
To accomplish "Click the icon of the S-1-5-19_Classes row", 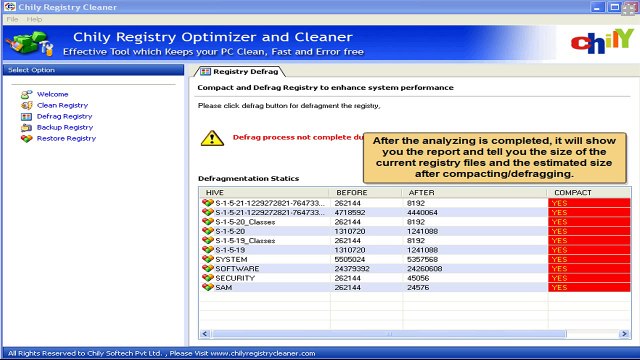I will (208, 240).
